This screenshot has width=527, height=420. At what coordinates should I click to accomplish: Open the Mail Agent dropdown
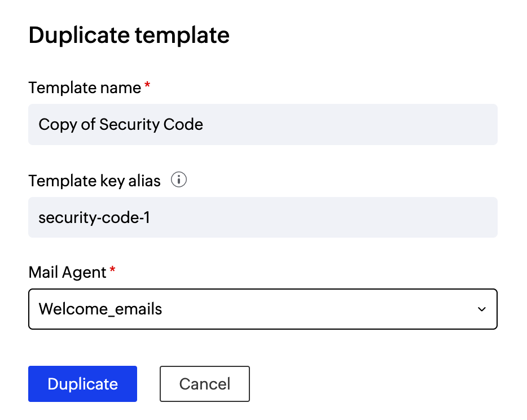click(262, 309)
